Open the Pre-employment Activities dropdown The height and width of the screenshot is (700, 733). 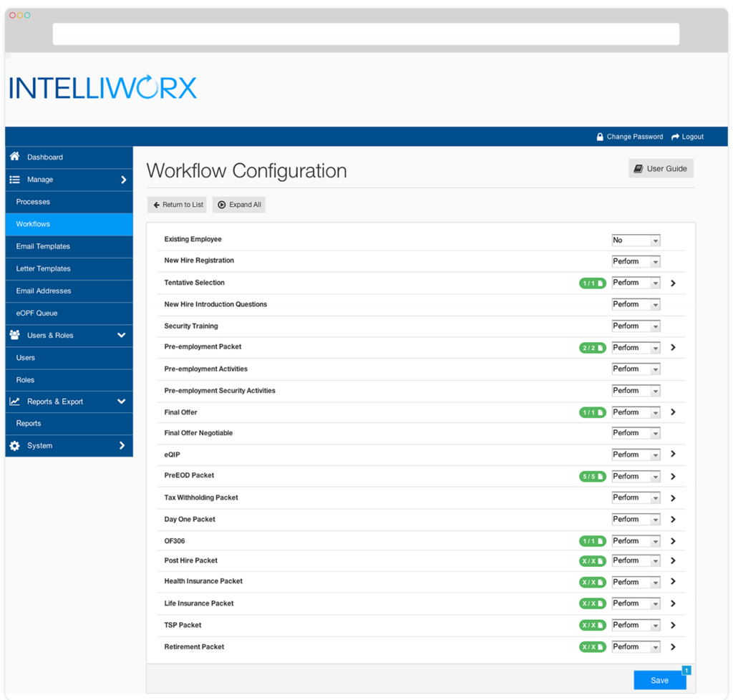coord(636,369)
